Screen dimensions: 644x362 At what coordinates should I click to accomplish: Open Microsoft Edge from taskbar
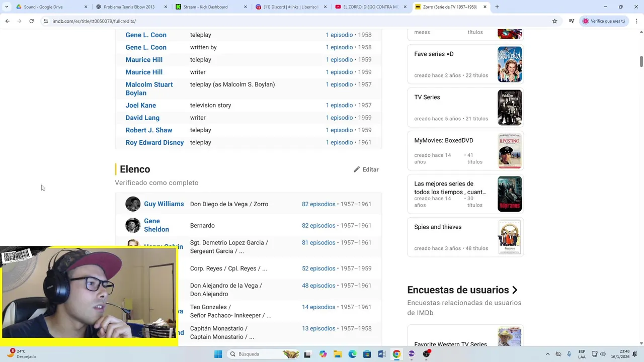click(352, 354)
